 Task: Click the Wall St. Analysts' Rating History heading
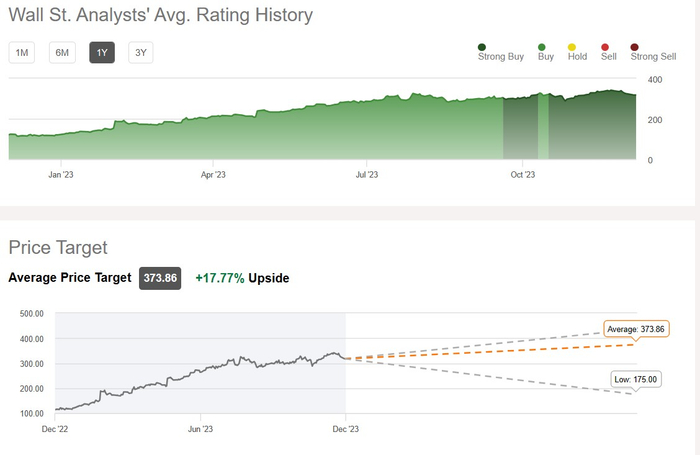(x=161, y=15)
